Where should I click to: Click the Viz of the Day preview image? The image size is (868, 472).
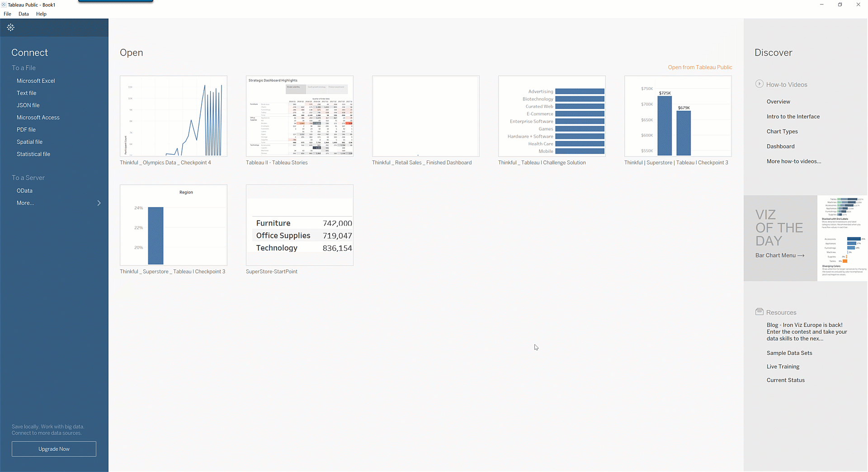coord(842,238)
